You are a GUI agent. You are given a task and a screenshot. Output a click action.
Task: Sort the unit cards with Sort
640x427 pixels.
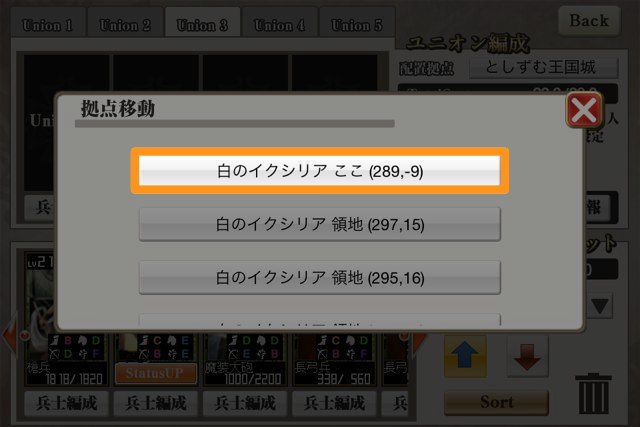coord(496,402)
